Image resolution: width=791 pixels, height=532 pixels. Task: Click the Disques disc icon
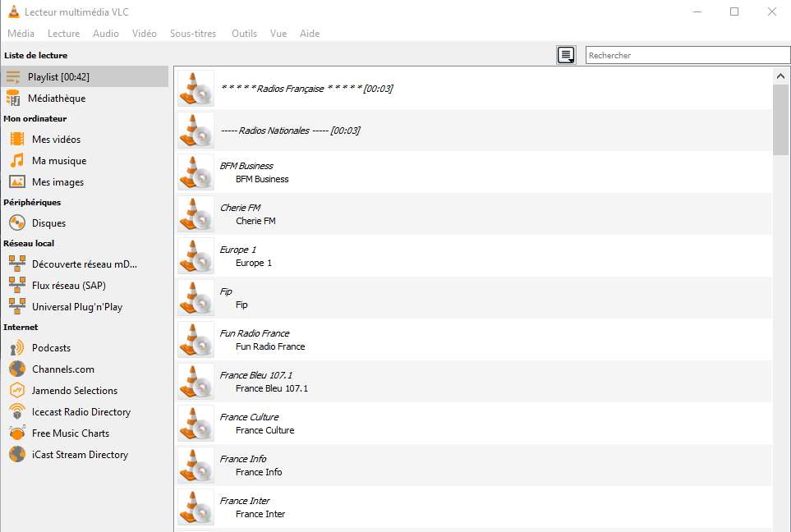tap(17, 222)
